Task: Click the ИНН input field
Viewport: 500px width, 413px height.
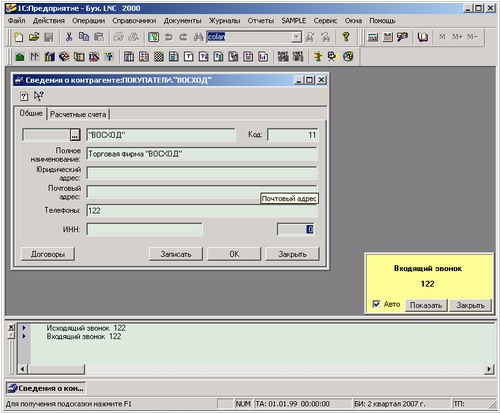Action: [144, 229]
